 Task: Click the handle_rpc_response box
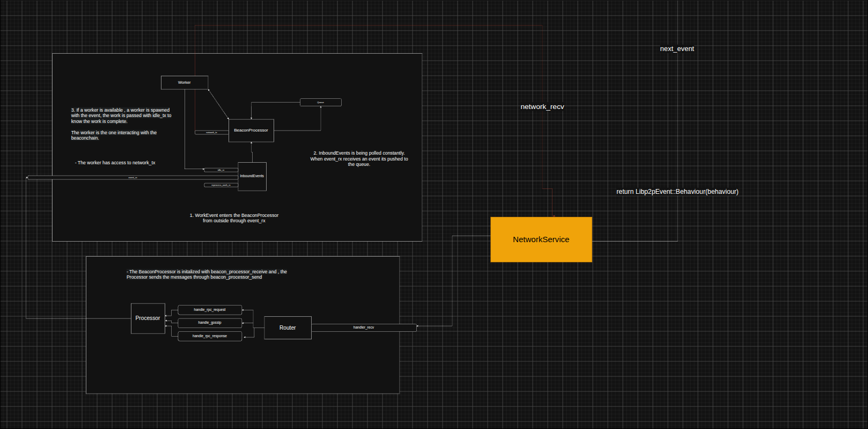tap(210, 336)
